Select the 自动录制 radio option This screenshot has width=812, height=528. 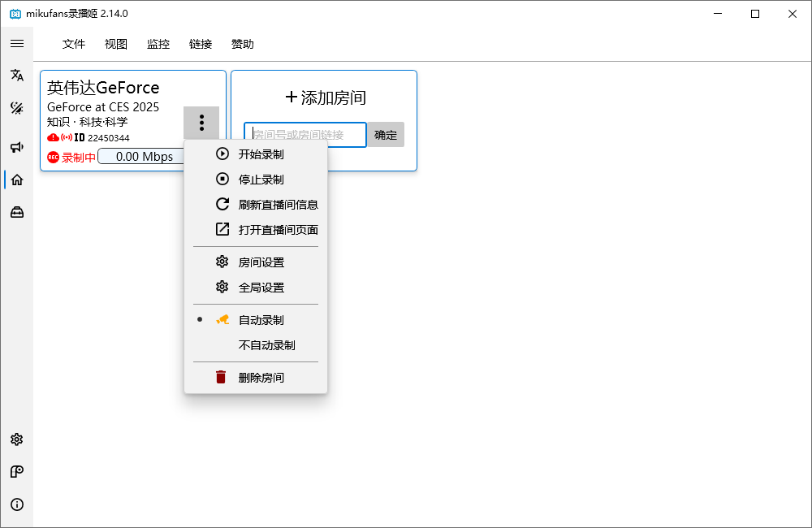click(256, 320)
